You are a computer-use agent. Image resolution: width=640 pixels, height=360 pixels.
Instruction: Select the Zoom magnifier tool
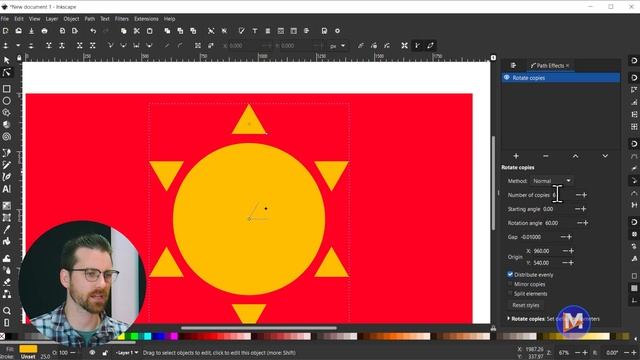7,311
